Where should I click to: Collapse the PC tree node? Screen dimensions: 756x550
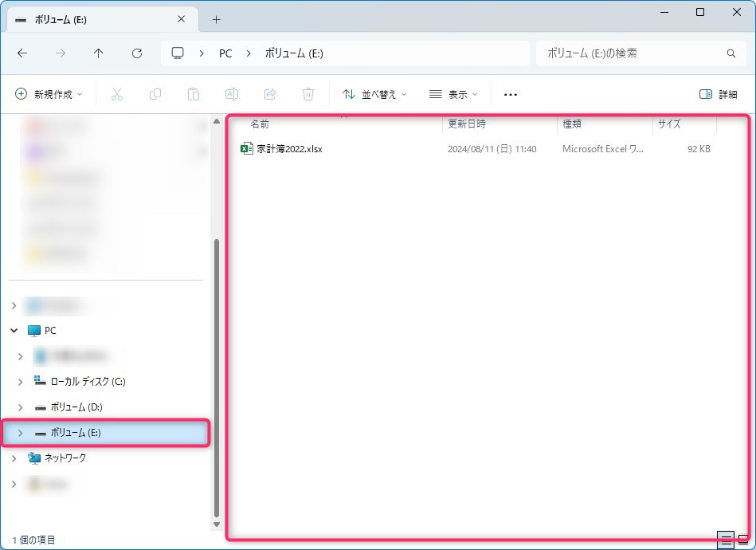(14, 330)
